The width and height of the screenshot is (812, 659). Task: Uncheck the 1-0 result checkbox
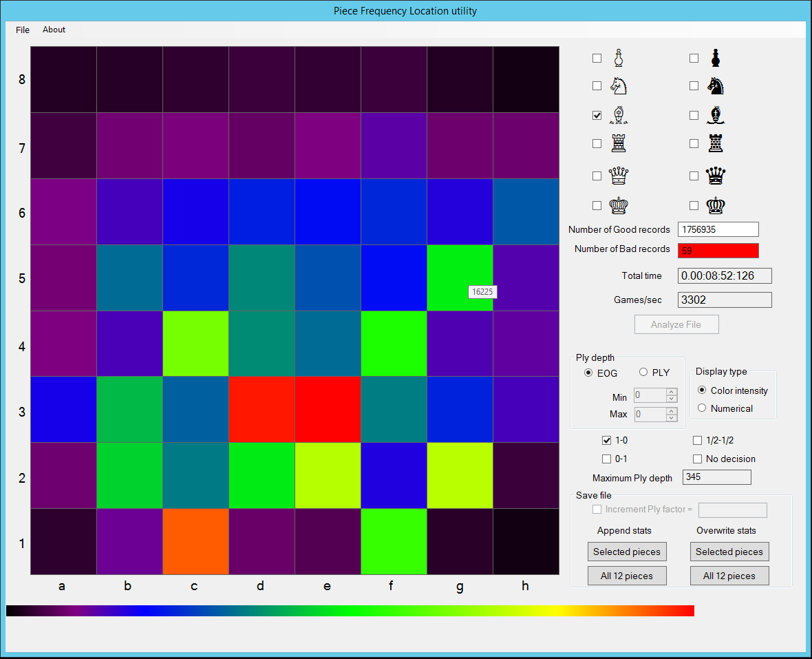(x=606, y=441)
